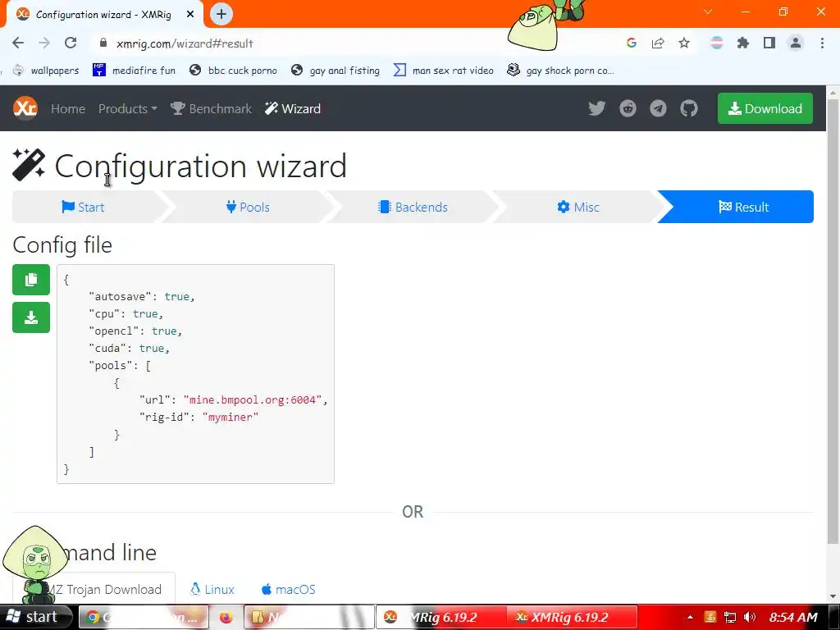Screen dimensions: 840x630
Task: Show hidden system tray icons
Action: (690, 617)
